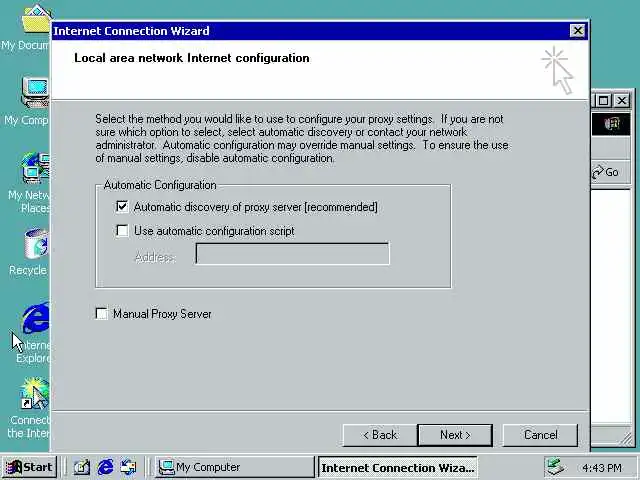Click Next to continue the wizard

(455, 435)
